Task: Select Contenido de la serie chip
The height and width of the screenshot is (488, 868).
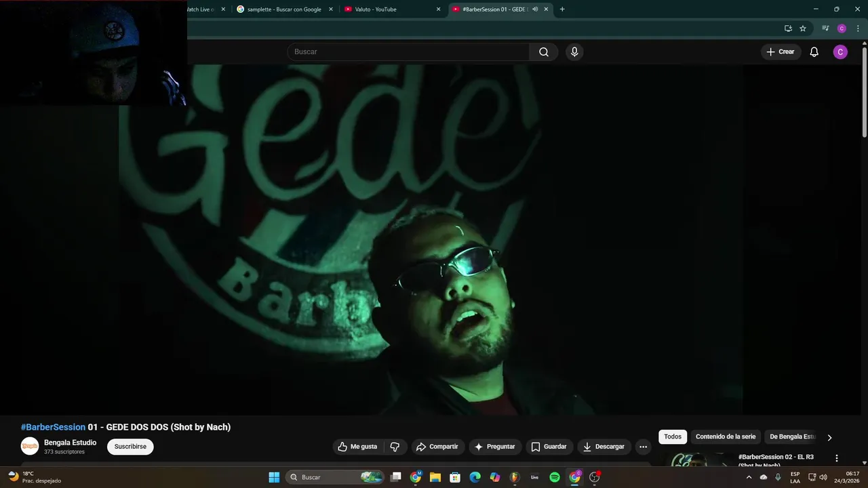Action: pos(726,437)
